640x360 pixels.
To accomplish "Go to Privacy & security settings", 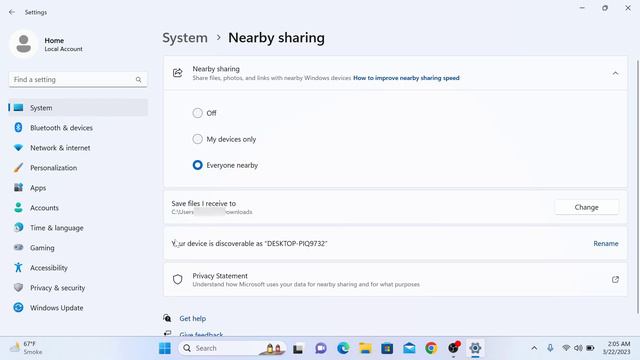I will coord(78,288).
